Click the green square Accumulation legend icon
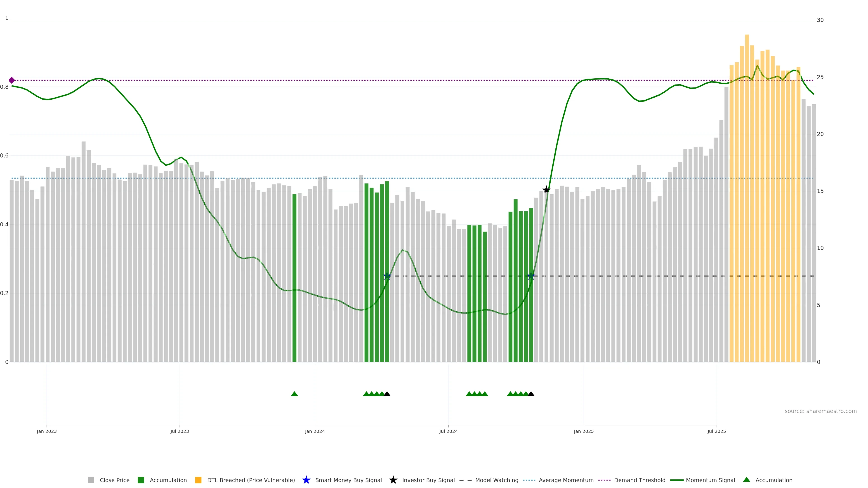The image size is (868, 488). (141, 480)
